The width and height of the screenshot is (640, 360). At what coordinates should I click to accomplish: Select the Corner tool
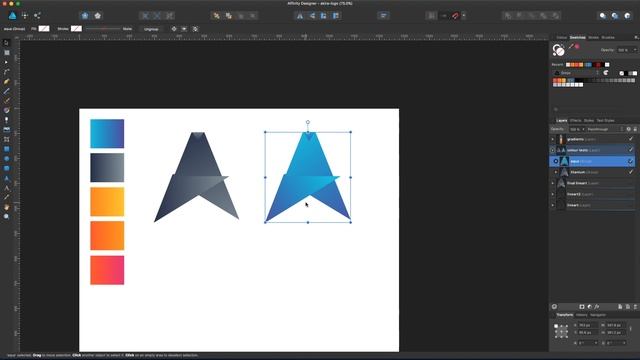pos(7,72)
